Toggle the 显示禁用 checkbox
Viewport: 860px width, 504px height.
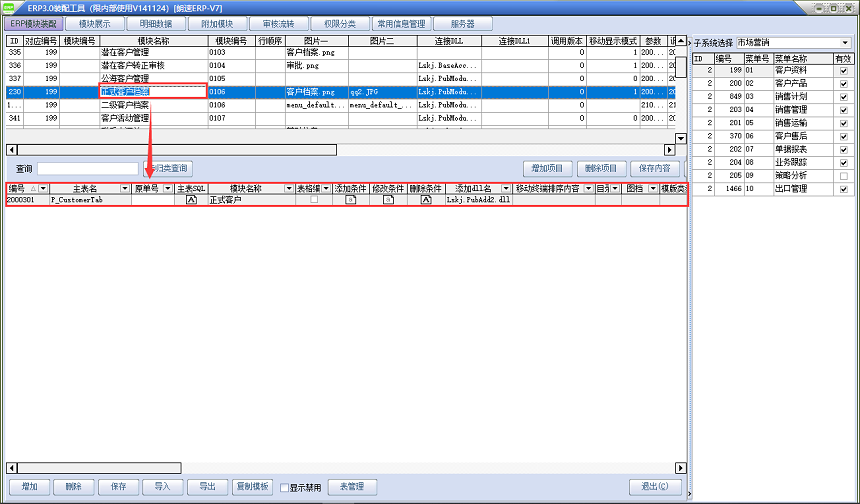pyautogui.click(x=283, y=487)
